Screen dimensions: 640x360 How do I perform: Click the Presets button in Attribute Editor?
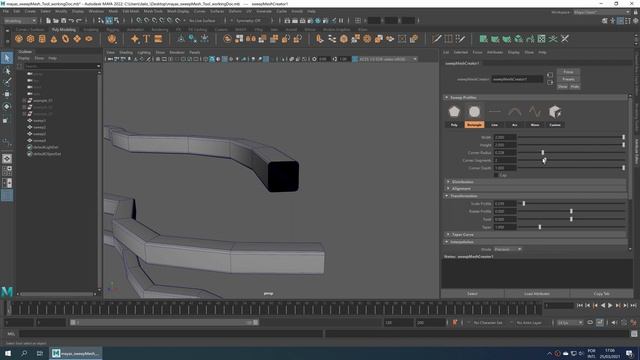(x=568, y=79)
